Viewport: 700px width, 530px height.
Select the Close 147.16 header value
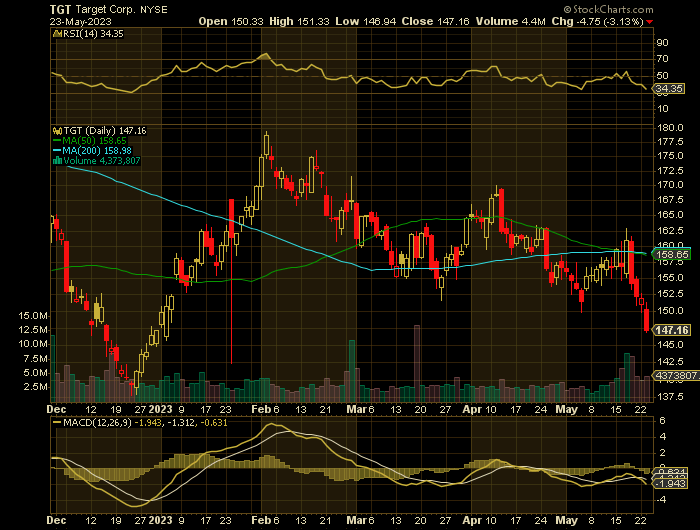point(435,21)
